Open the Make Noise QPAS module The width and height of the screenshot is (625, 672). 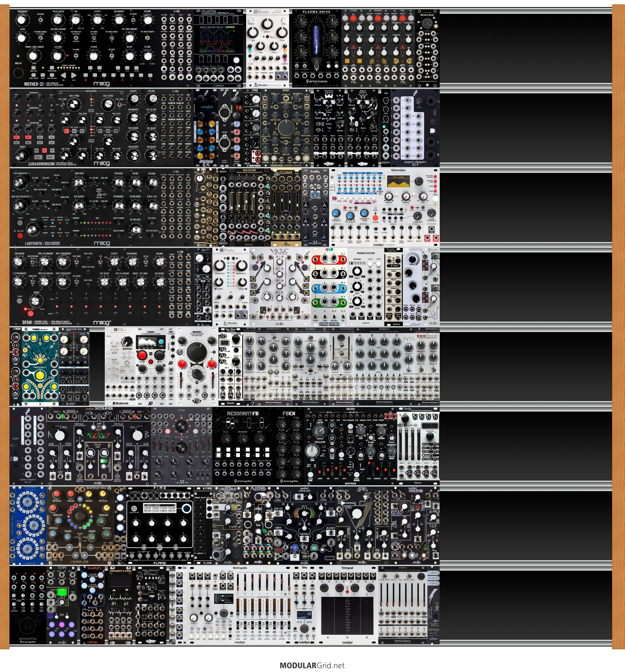[x=363, y=525]
